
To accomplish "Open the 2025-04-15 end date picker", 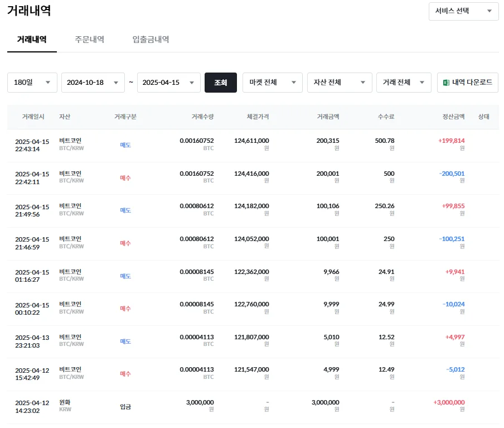I will point(168,83).
